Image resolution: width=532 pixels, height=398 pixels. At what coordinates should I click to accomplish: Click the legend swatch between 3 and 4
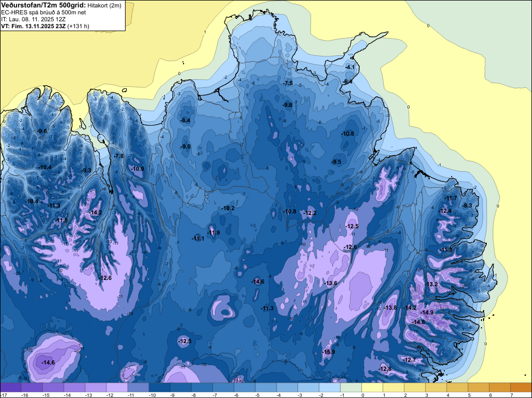click(x=436, y=387)
